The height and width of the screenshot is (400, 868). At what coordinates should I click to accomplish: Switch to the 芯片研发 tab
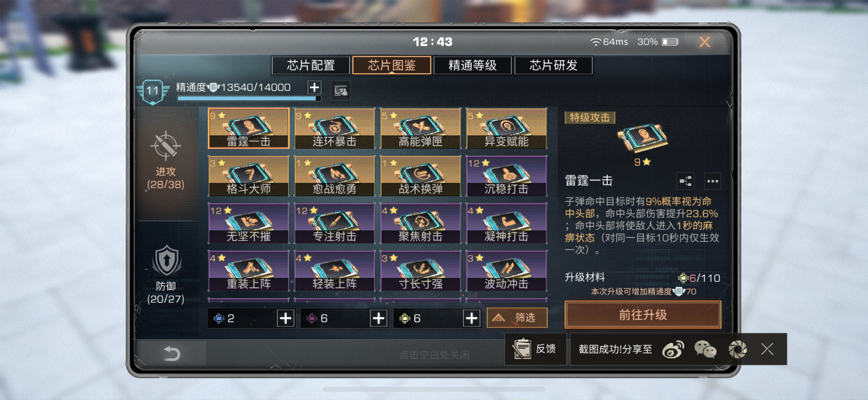(x=554, y=65)
